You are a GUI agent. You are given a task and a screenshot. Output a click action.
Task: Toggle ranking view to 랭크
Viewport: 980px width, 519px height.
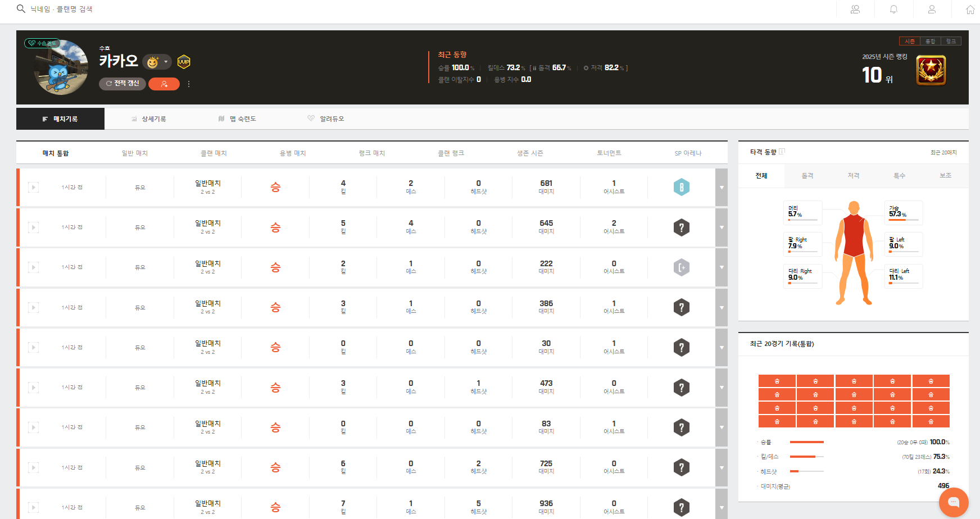tap(951, 41)
